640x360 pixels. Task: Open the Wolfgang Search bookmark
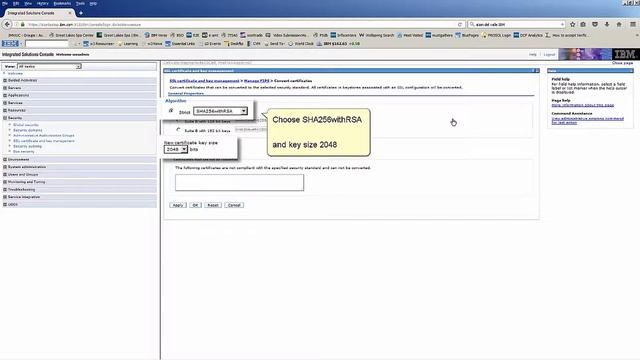coord(376,36)
